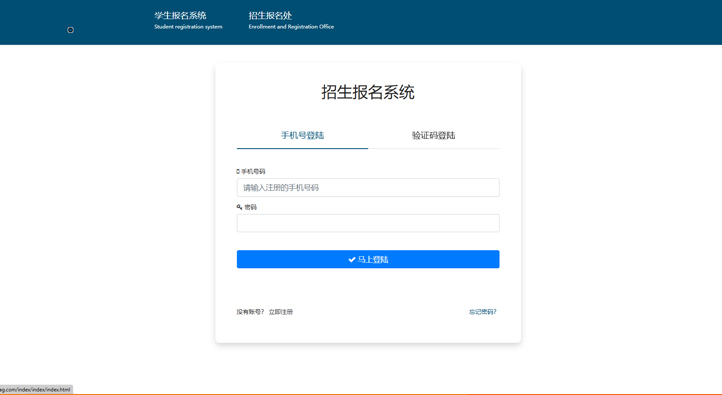Click the key icon beside 密码
Screen dimensions: 722x395
(239, 207)
